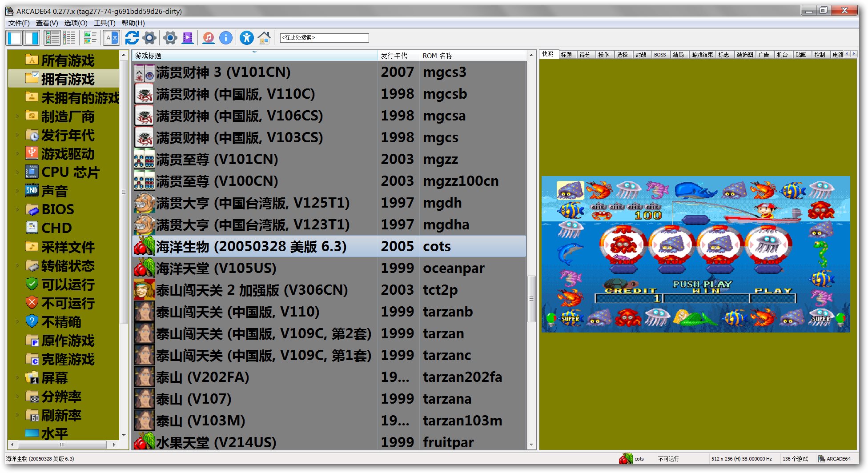Viewport: 868px width, 473px height.
Task: Click the game snapshot preview image
Action: coord(695,254)
